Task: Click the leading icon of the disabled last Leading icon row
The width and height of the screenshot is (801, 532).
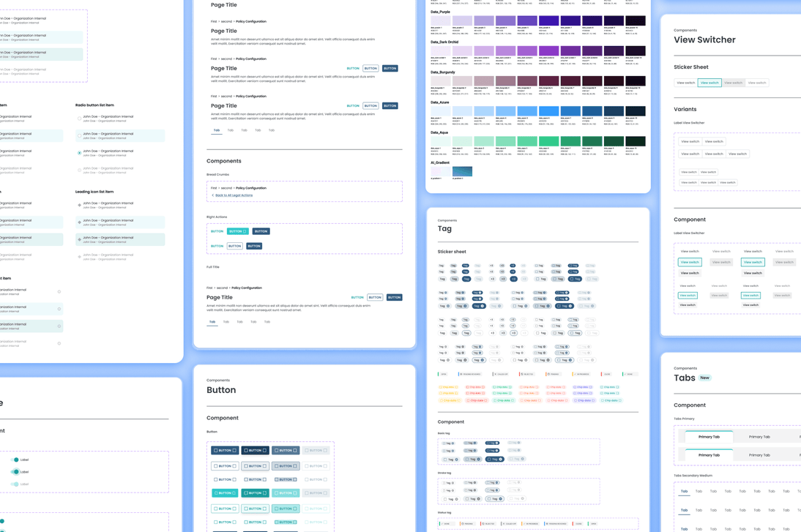Action: pos(79,257)
